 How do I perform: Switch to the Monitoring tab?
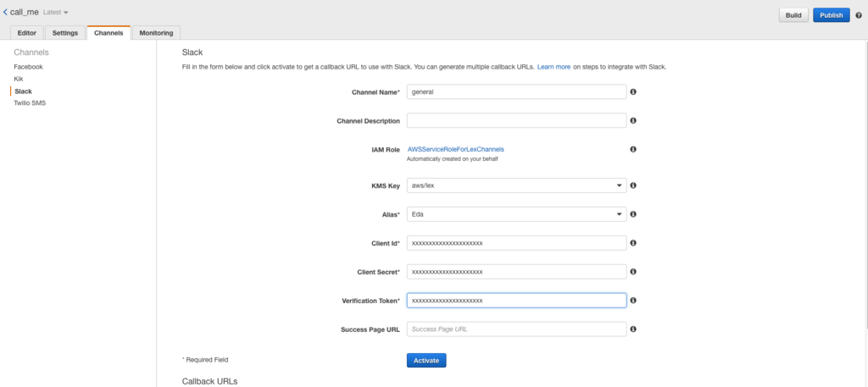[156, 33]
